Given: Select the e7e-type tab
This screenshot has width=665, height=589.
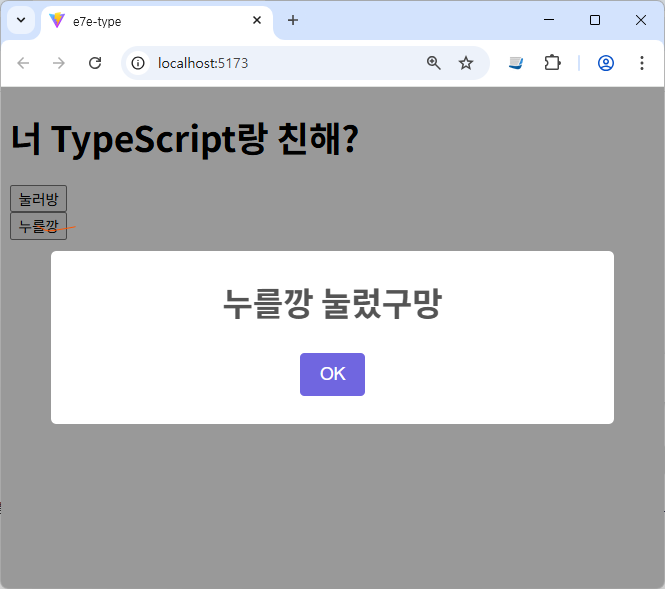Looking at the screenshot, I should [x=157, y=21].
